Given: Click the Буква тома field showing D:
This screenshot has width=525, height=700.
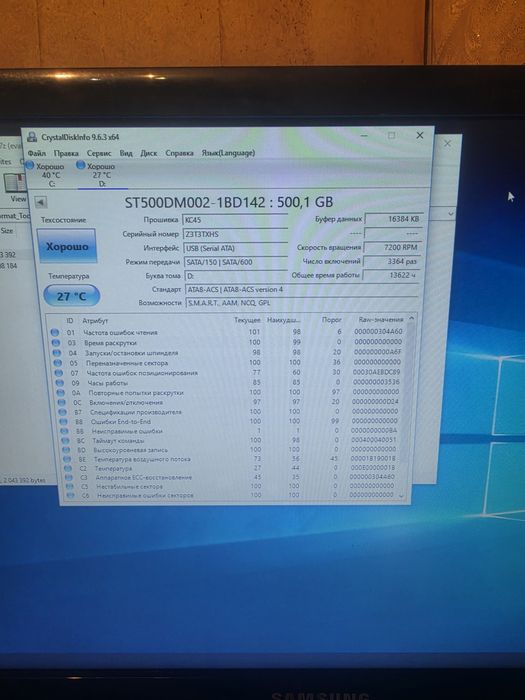Looking at the screenshot, I should pyautogui.click(x=235, y=276).
